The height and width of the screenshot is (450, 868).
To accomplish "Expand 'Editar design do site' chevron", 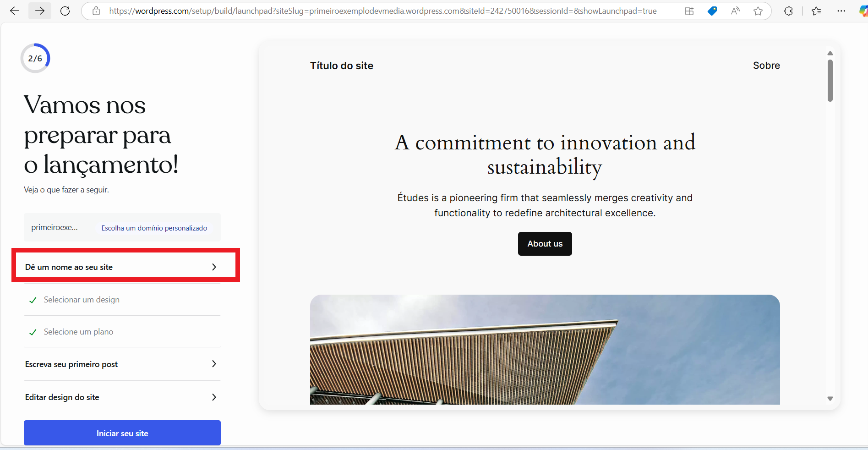I will 214,397.
